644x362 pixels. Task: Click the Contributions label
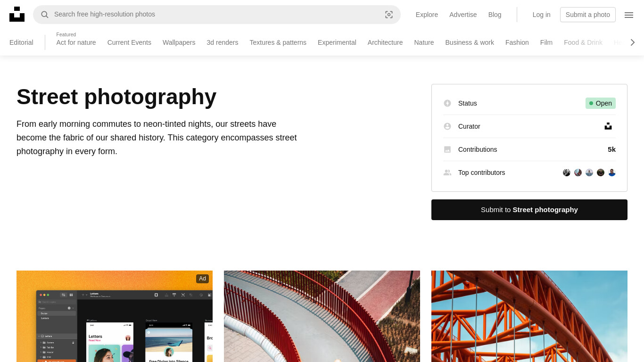[x=478, y=149]
